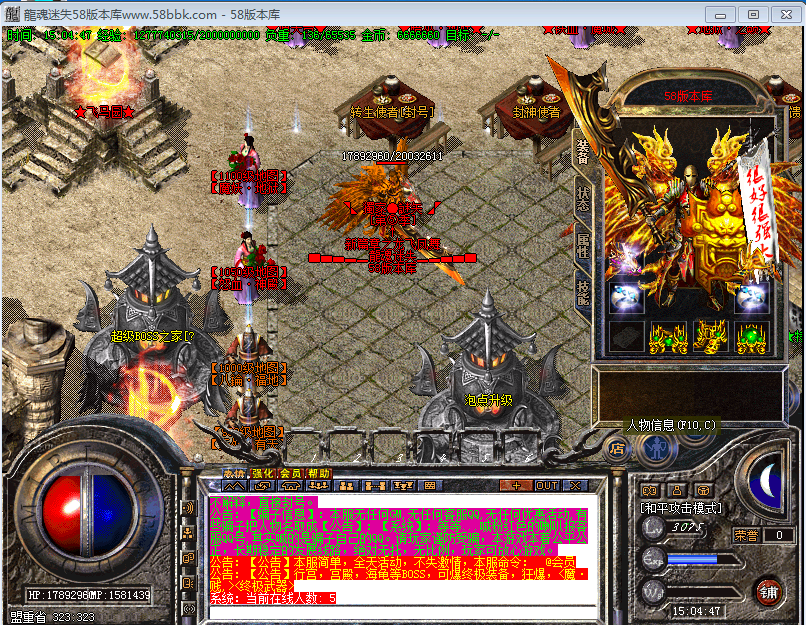Toggle the bottom left chat channel icon

click(x=187, y=606)
